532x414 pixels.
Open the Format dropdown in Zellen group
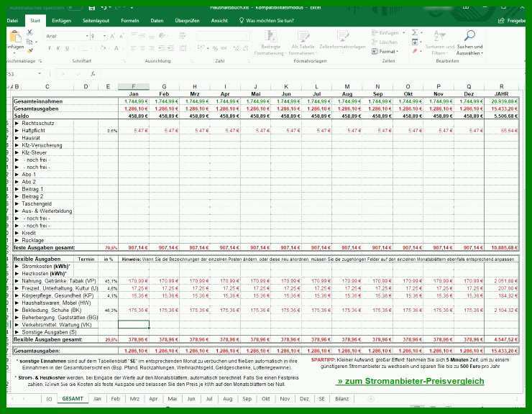385,51
